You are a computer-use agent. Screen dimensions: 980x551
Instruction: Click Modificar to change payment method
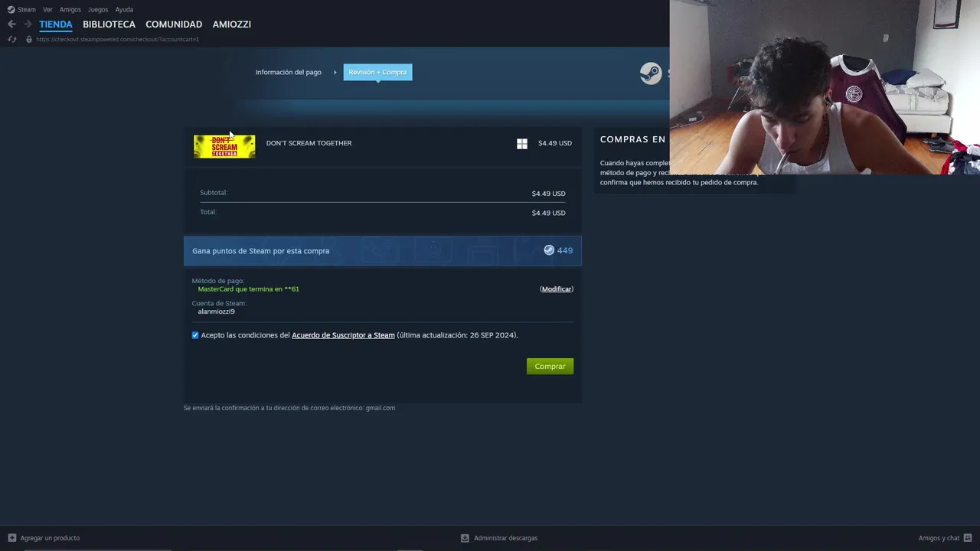click(557, 289)
